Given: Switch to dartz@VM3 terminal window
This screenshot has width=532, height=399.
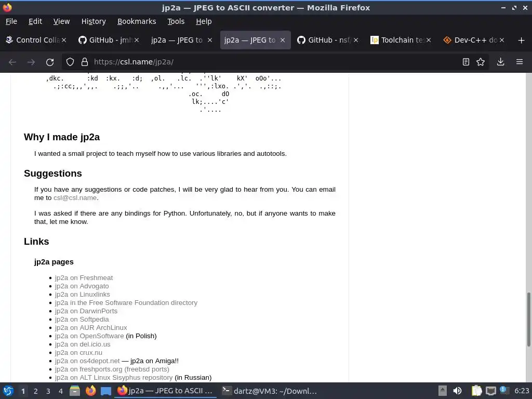Looking at the screenshot, I should pos(269,391).
